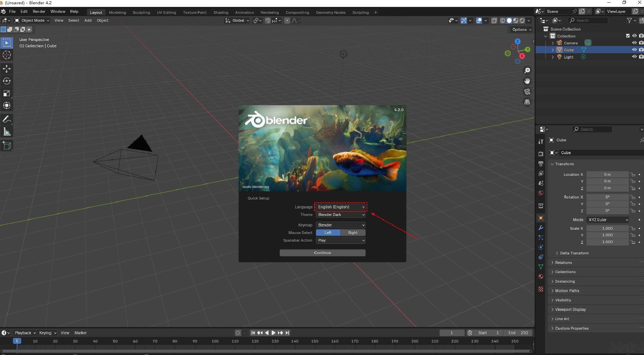Select the Annotate tool
644x355 pixels.
coord(7,119)
